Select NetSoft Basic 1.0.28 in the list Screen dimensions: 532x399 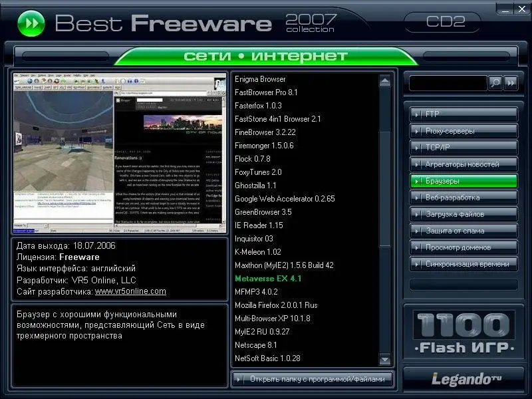(267, 358)
